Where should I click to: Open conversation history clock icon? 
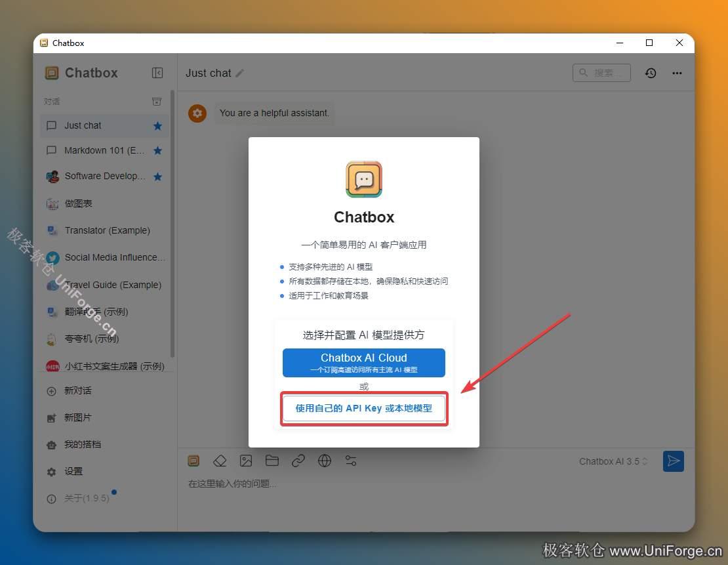651,73
